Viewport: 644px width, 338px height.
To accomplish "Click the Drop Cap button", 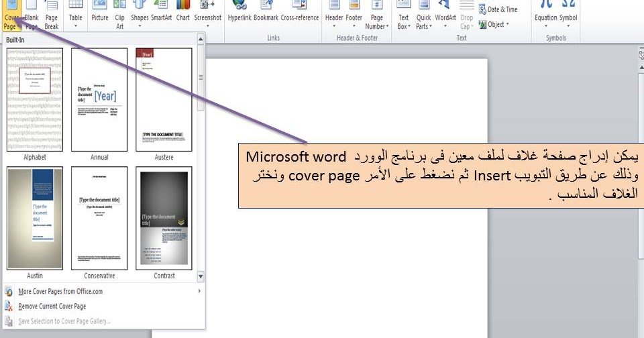I will pos(467,15).
